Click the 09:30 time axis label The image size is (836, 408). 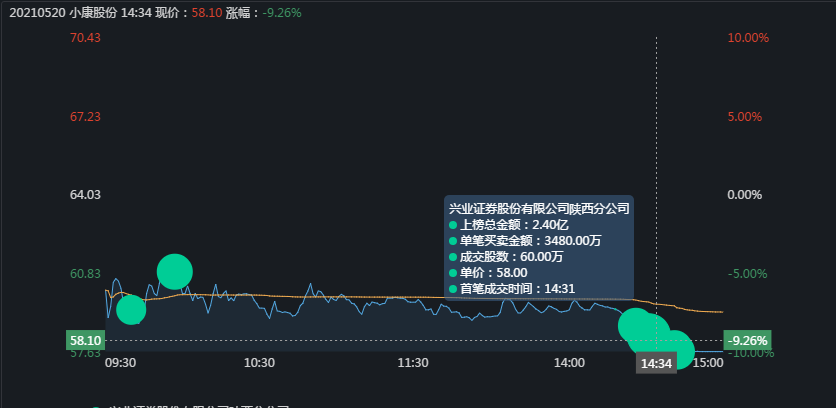tap(120, 363)
